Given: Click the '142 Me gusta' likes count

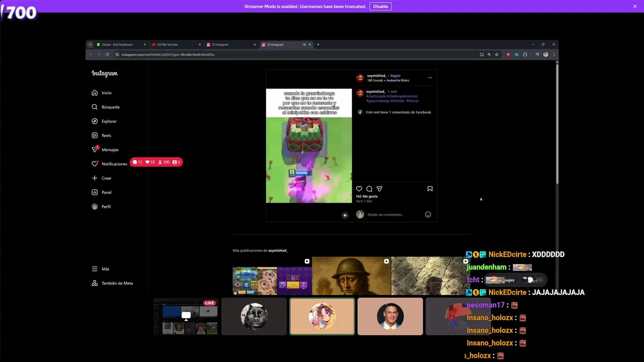Looking at the screenshot, I should tap(367, 197).
